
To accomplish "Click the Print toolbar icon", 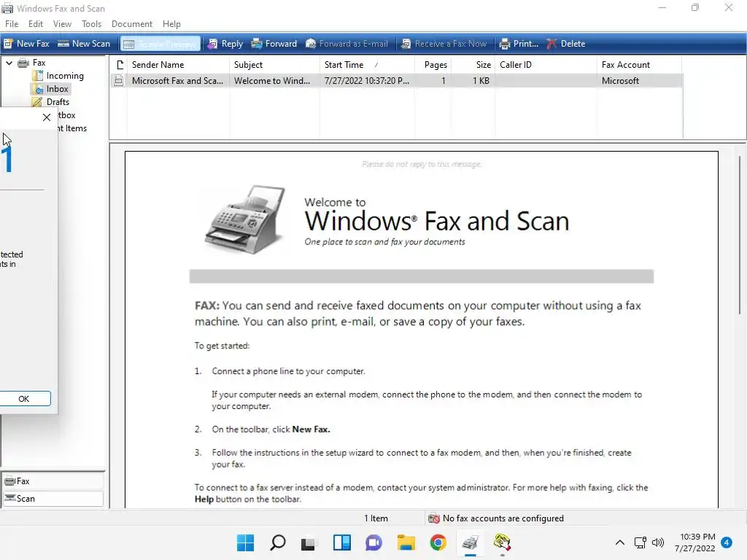I will coord(505,44).
